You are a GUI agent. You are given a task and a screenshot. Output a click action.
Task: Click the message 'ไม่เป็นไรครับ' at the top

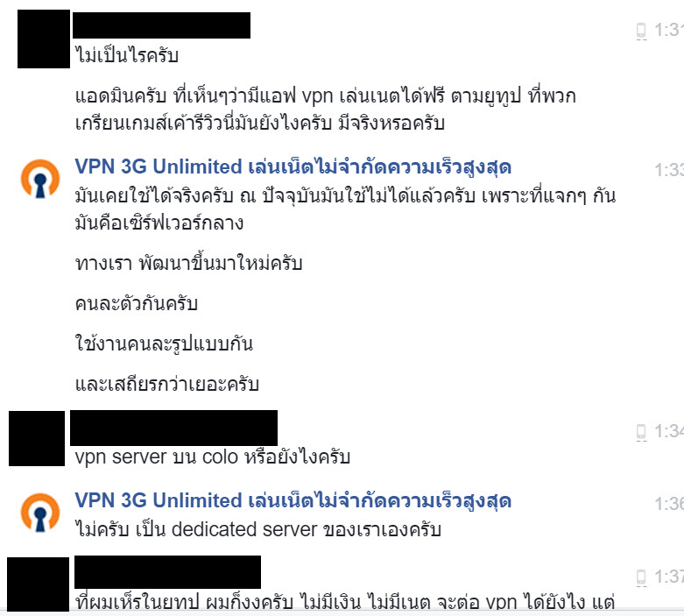click(x=127, y=55)
